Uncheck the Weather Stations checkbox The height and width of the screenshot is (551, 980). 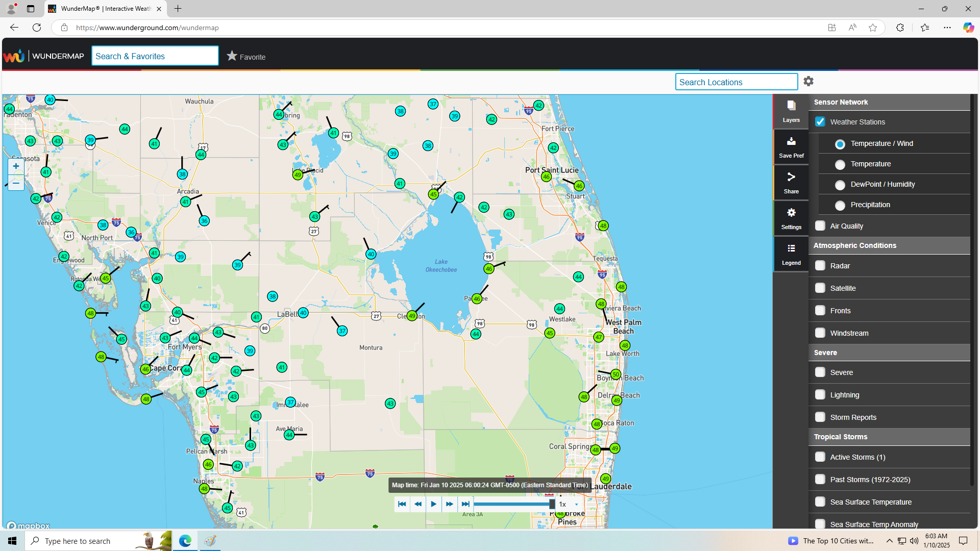(x=820, y=122)
